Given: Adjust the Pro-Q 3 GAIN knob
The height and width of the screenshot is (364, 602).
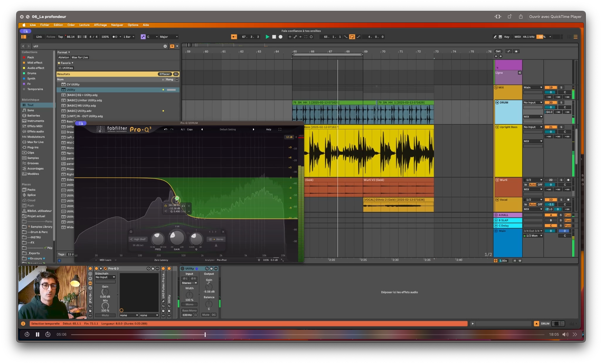Looking at the screenshot, I should (x=177, y=238).
